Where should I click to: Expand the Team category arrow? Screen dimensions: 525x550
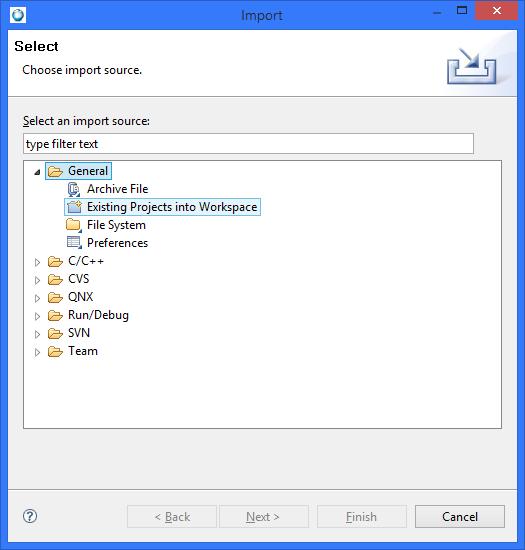tap(37, 352)
